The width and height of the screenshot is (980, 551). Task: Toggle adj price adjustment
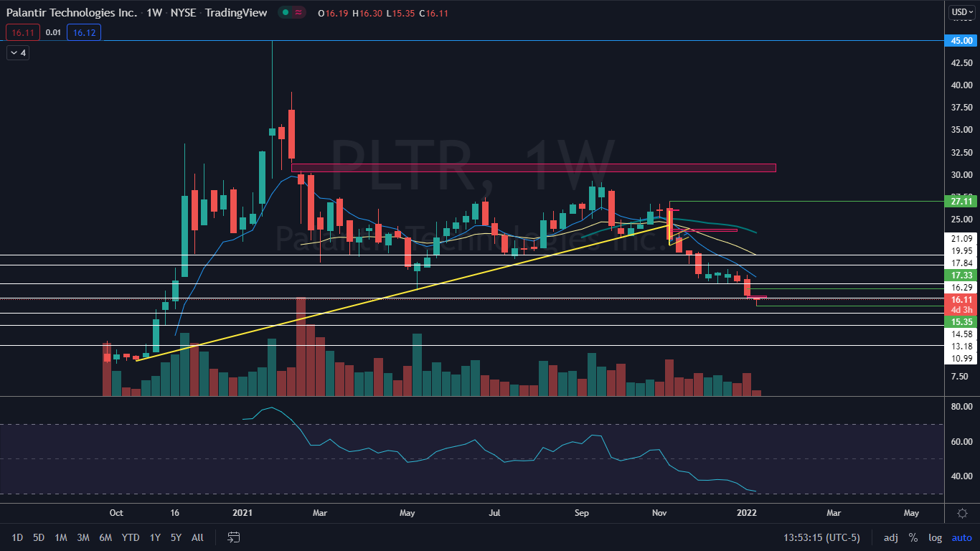[x=890, y=537]
